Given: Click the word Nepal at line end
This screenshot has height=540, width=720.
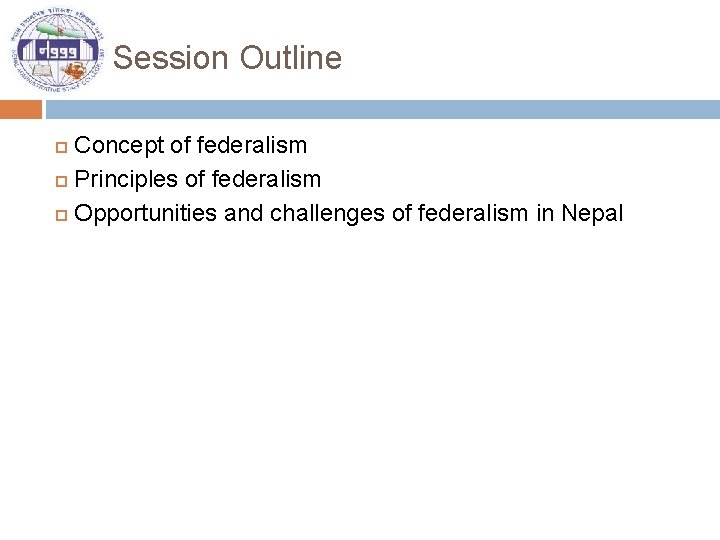Looking at the screenshot, I should click(591, 213).
